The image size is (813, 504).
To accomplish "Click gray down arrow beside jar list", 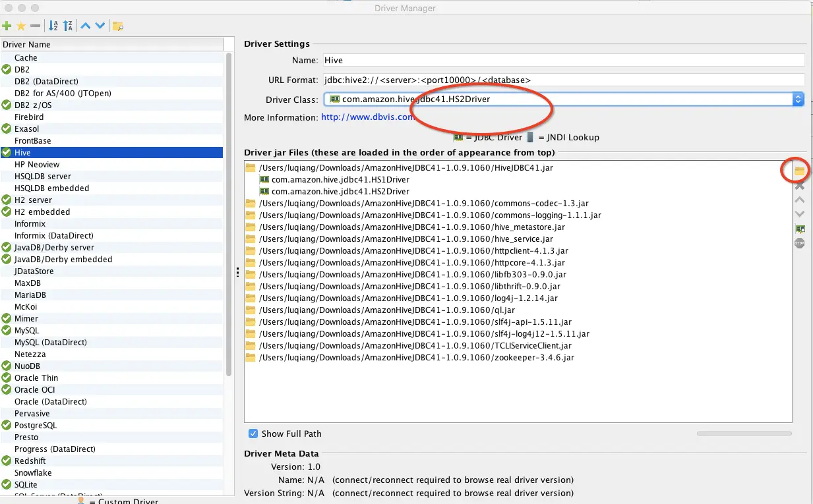I will [x=800, y=214].
